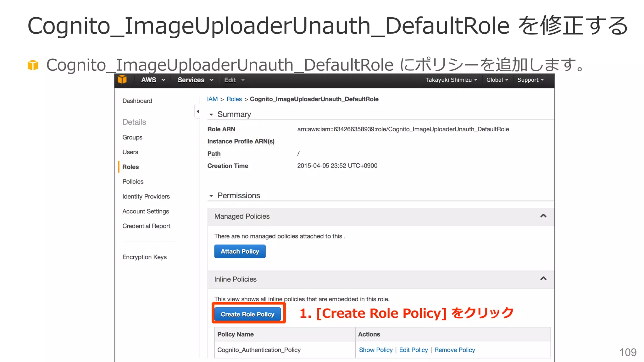
Task: Open the Takayuki Shimizu account menu
Action: tap(451, 80)
